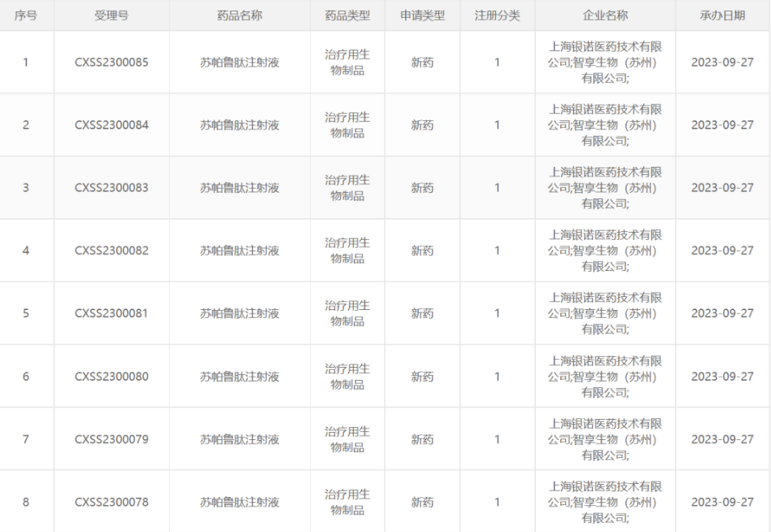Click date 2023-09-27 in row CXSS2300078

pos(722,503)
